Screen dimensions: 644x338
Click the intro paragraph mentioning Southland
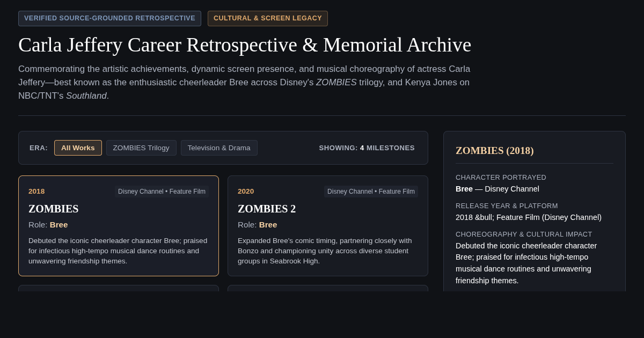245,83
